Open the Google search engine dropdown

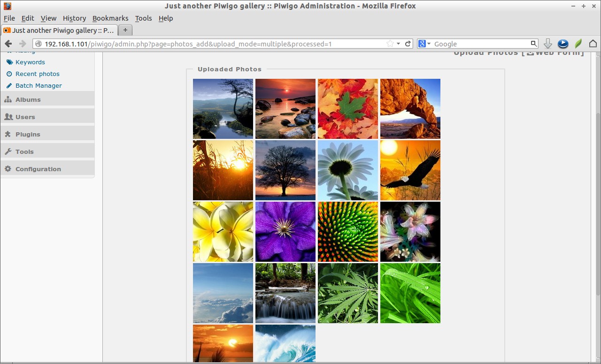pyautogui.click(x=425, y=44)
